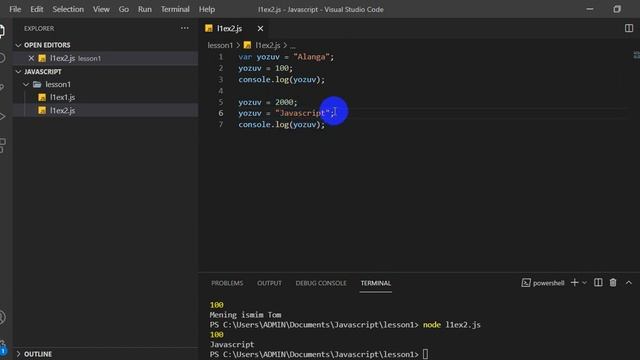Restore down the VS Code window
Viewport: 640px width, 360px height.
pyautogui.click(x=617, y=9)
